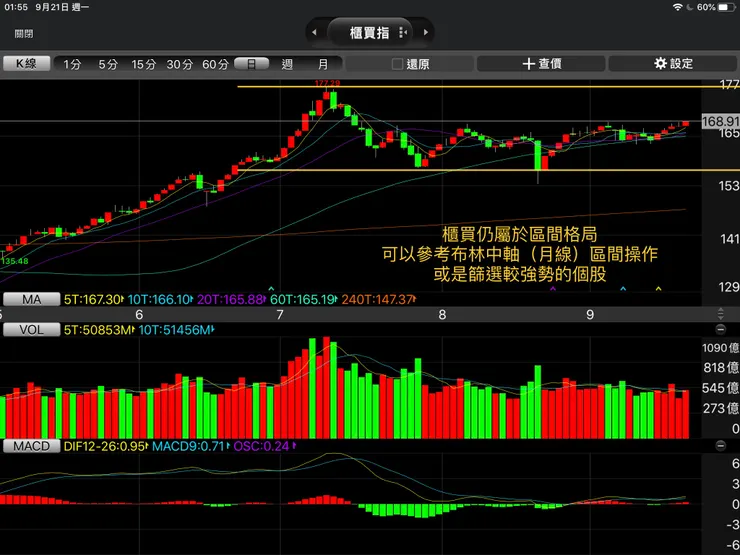Select the 日 daily timeframe

(252, 64)
